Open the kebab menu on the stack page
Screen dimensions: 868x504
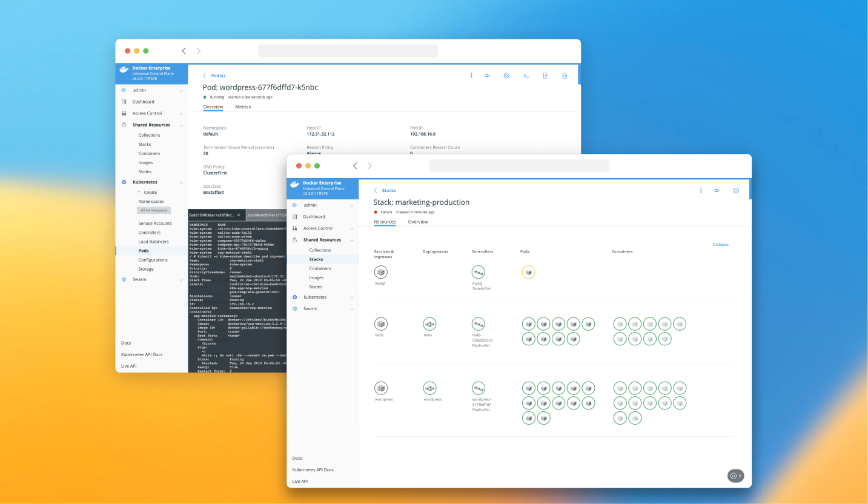click(701, 190)
